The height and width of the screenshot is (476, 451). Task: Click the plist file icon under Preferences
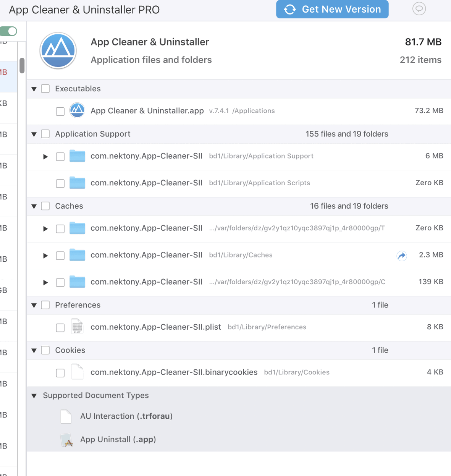(x=77, y=327)
